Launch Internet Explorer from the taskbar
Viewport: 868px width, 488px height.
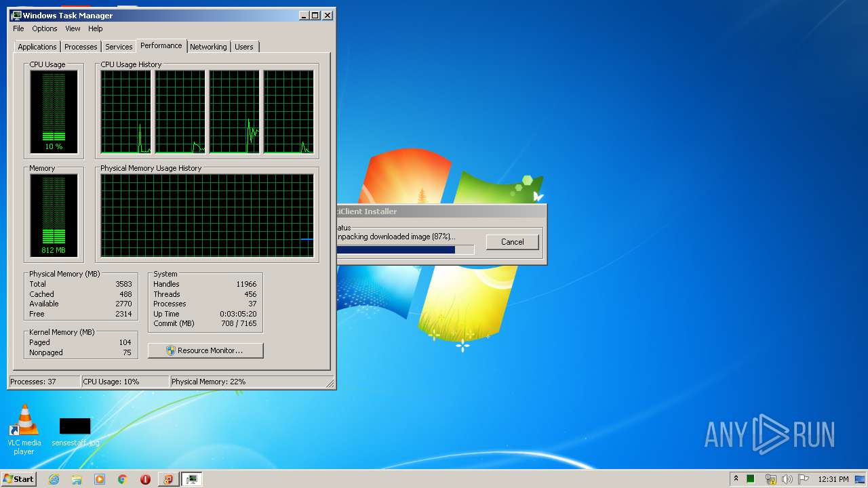pos(54,479)
